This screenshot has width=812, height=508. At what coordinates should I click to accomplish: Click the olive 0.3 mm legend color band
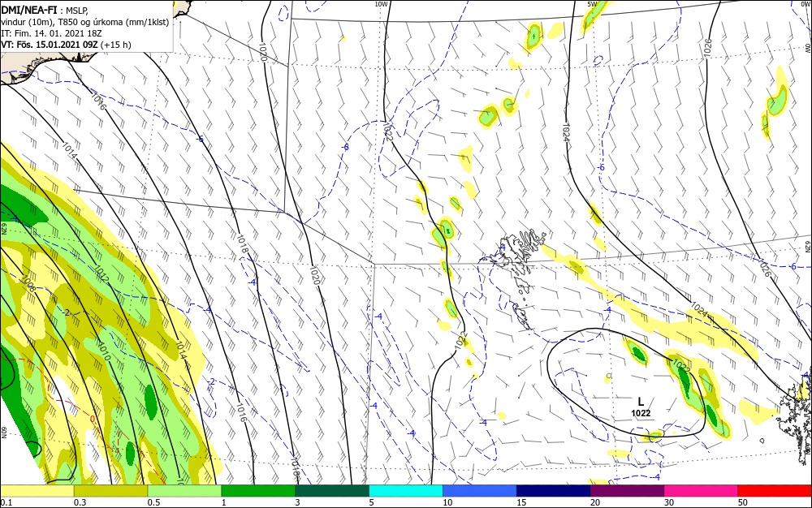coord(110,491)
